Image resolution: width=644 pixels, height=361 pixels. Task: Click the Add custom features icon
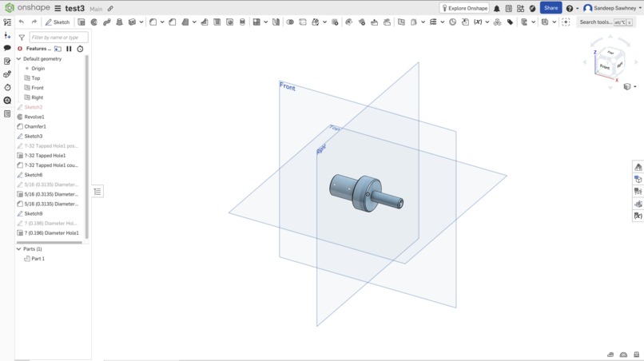pos(566,22)
